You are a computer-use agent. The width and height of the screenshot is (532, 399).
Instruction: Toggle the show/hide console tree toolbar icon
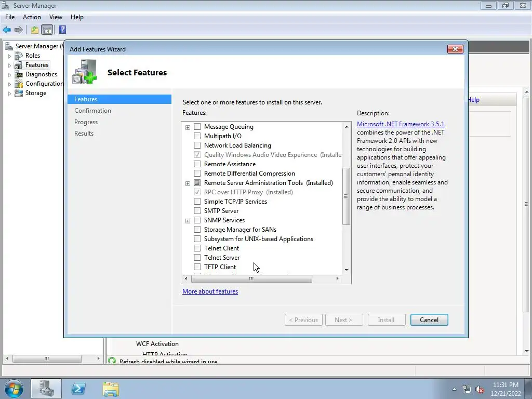[x=47, y=30]
